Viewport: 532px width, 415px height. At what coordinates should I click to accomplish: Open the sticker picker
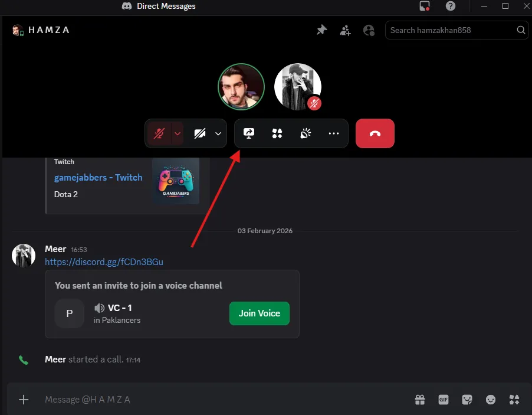pos(467,400)
